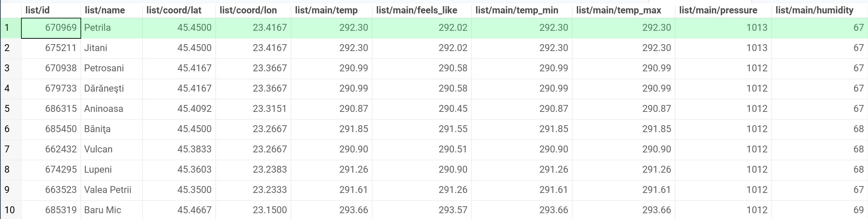Viewport: 868px width, 219px height.
Task: Select row number 10
Action: click(10, 210)
